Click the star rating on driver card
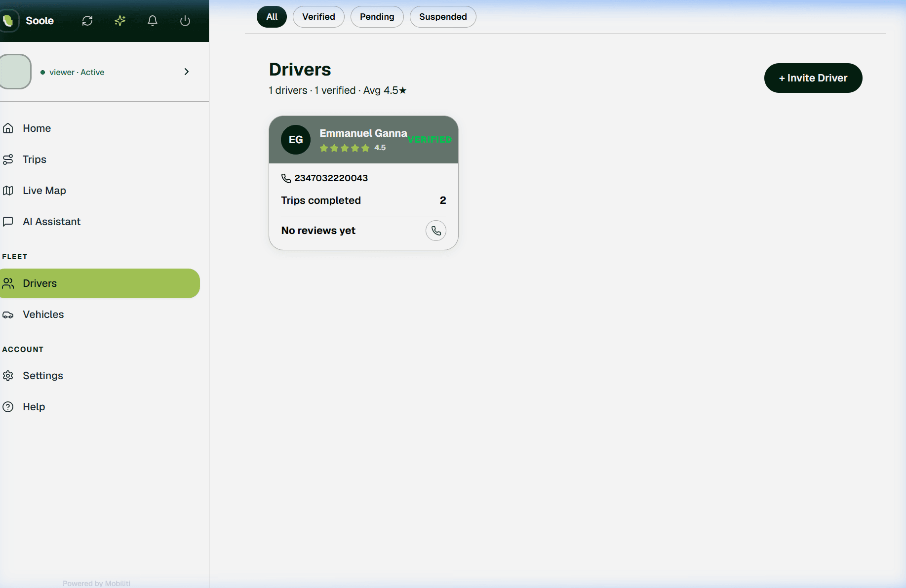Screen dimensions: 906x588 click(x=345, y=148)
